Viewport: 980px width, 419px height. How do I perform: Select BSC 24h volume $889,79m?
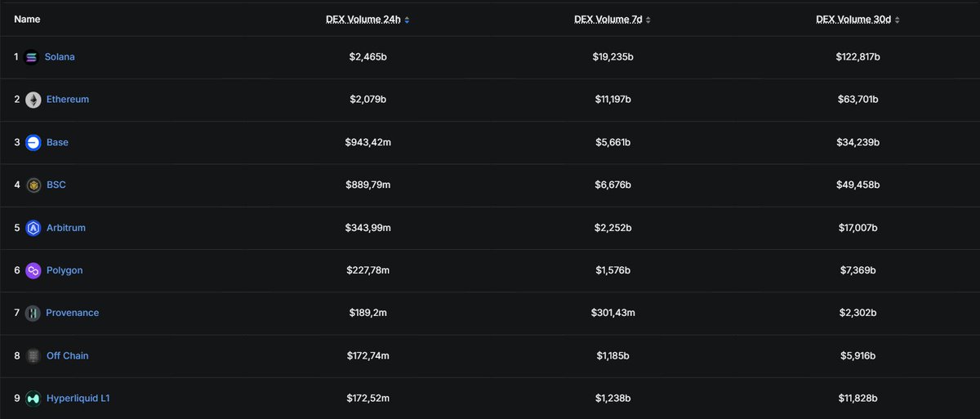[x=367, y=185]
